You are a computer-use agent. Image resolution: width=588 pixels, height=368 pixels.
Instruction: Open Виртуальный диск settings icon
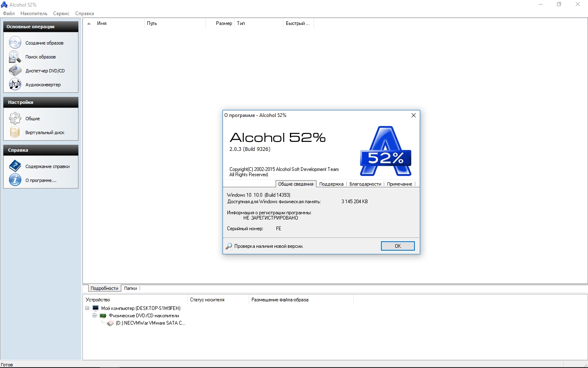coord(15,132)
